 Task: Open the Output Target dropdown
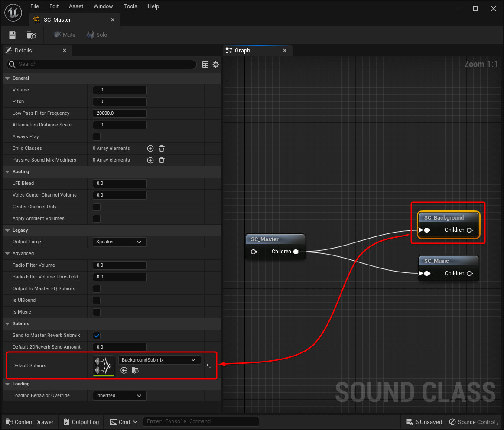coord(119,242)
